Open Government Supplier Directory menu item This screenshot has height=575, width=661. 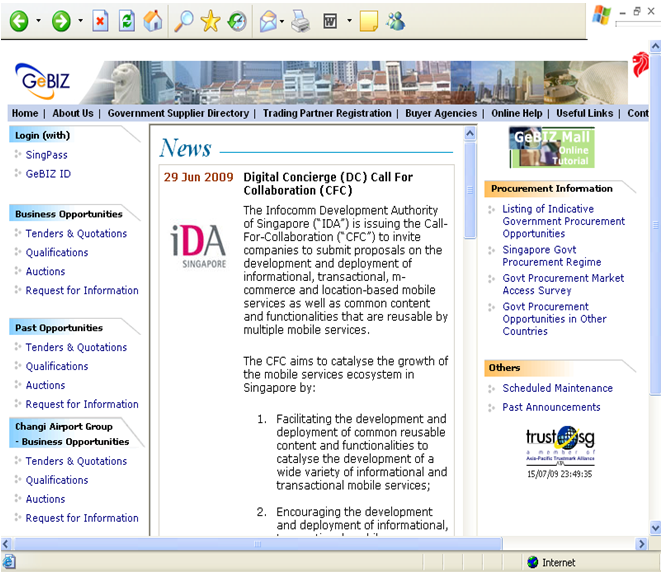tap(178, 113)
